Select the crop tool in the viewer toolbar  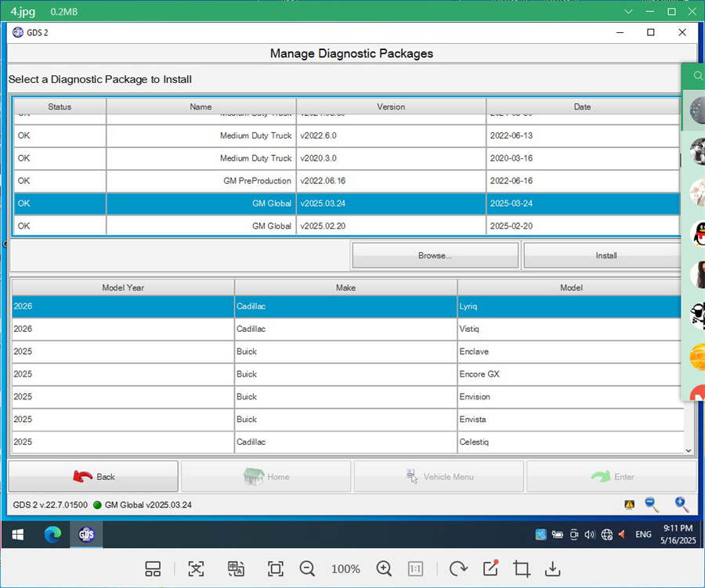click(522, 568)
